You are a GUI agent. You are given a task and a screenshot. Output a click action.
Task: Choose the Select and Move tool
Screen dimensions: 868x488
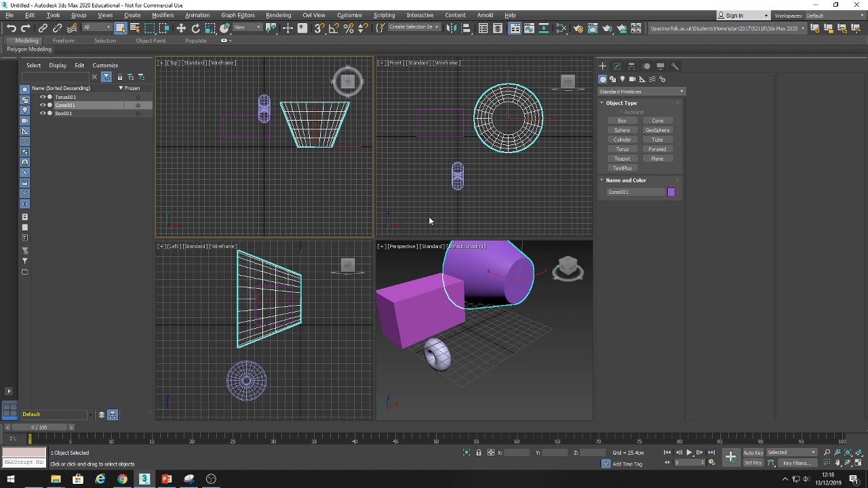click(x=181, y=28)
